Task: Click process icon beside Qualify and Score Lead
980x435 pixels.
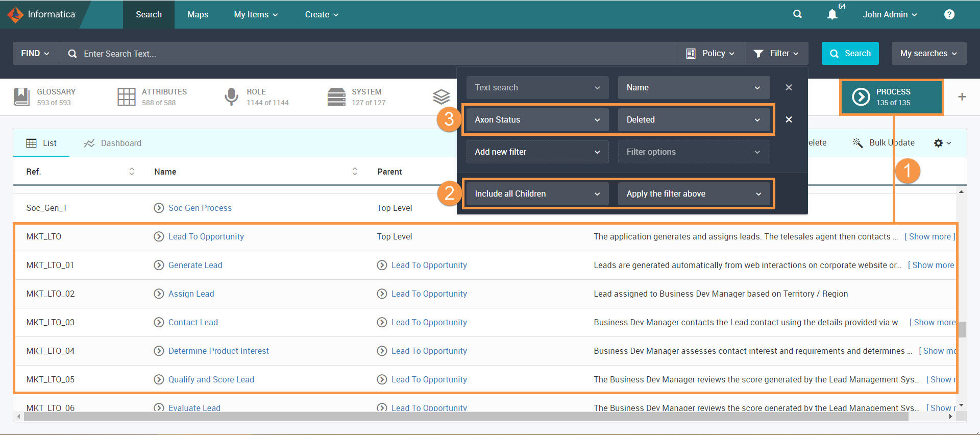Action: coord(159,379)
